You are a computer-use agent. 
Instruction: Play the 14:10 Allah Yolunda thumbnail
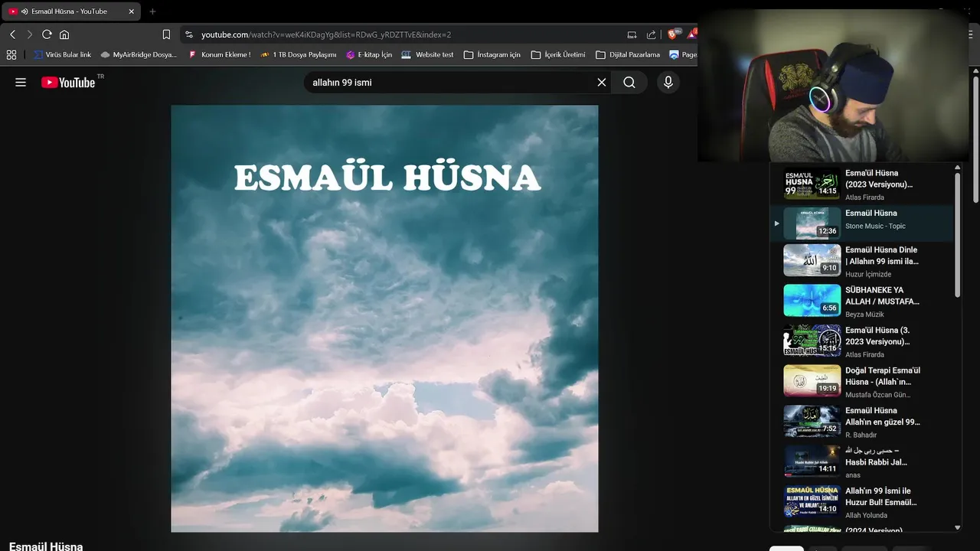pos(812,501)
